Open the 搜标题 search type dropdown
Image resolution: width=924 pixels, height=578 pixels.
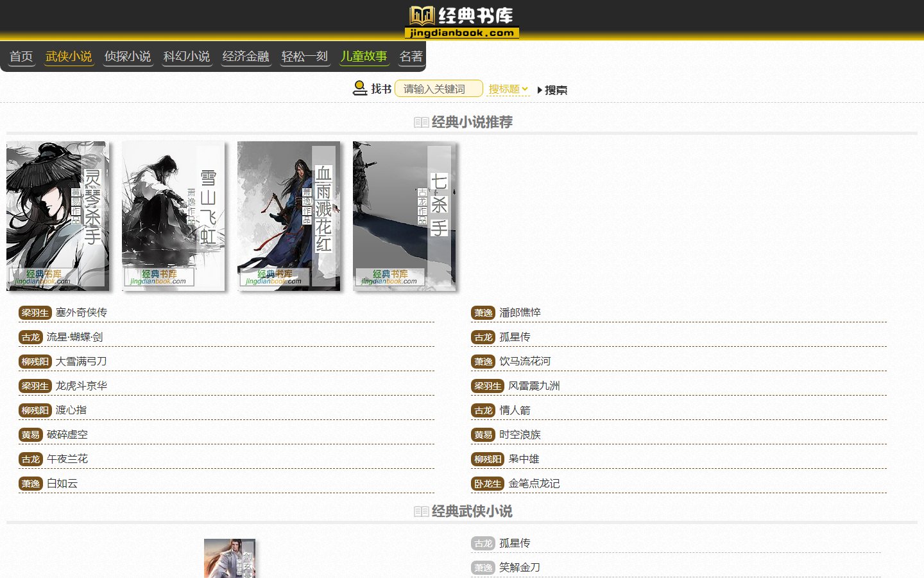coord(508,89)
